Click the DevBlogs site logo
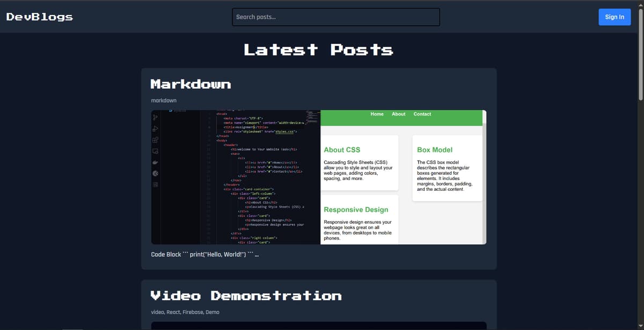Screen dimensions: 644x330 [x=39, y=17]
